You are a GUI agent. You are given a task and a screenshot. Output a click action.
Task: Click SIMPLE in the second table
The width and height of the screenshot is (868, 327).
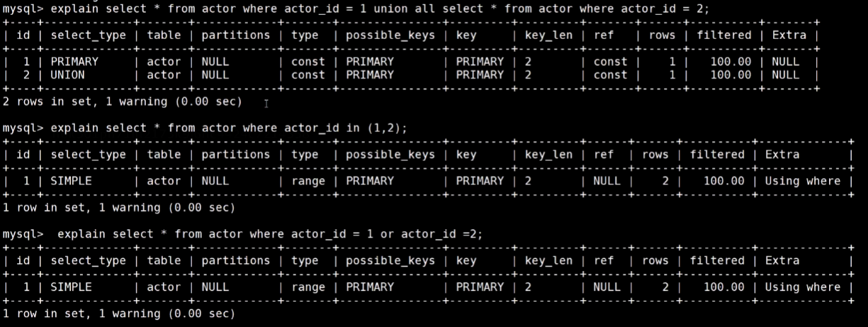pos(72,181)
